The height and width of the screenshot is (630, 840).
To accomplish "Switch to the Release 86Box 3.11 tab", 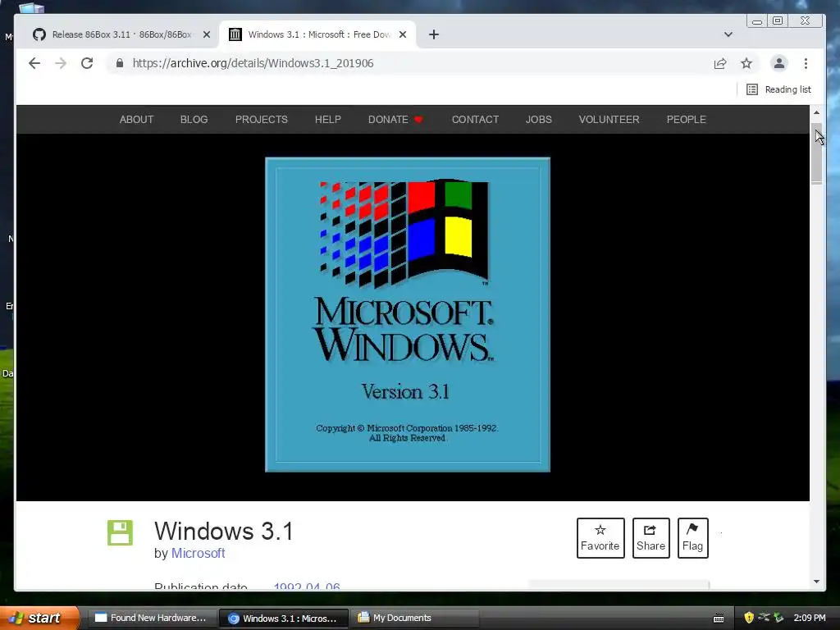I will coord(115,34).
